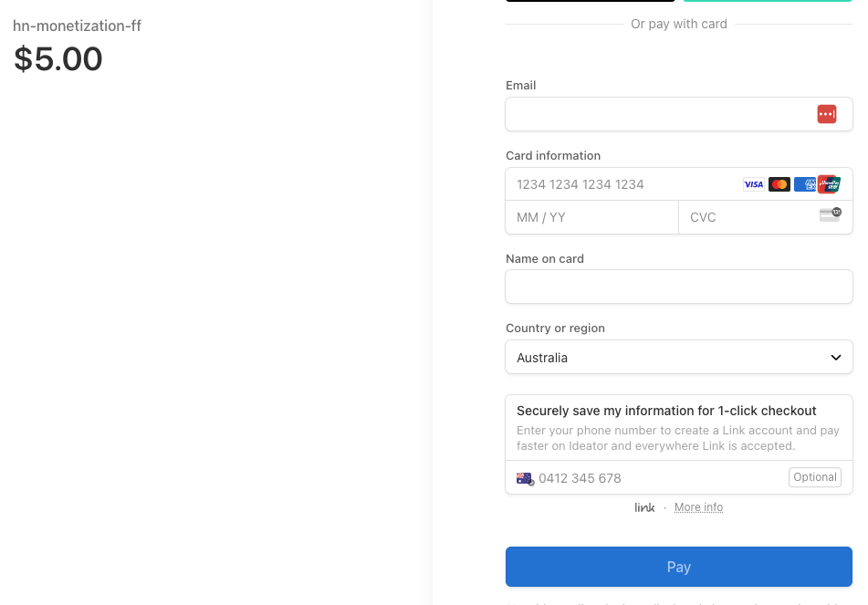Click the UnionPay card logo
868x605 pixels.
[830, 184]
